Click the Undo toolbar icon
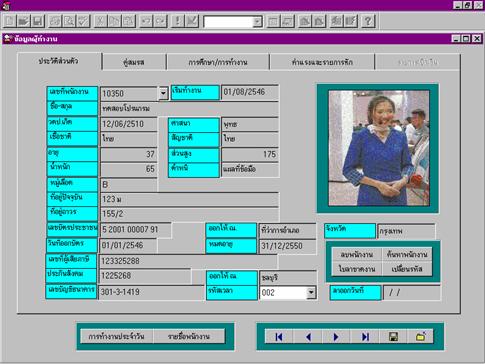The image size is (485, 364). pos(146,21)
